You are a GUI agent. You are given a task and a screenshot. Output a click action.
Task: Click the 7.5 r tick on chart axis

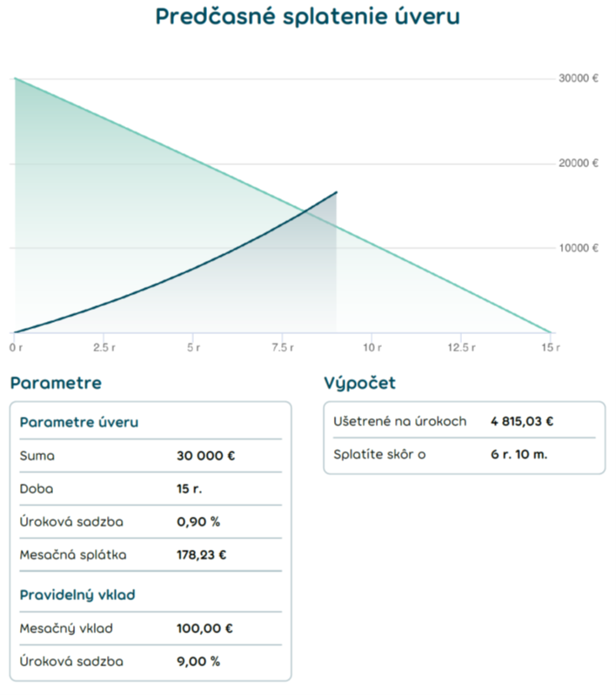[283, 348]
